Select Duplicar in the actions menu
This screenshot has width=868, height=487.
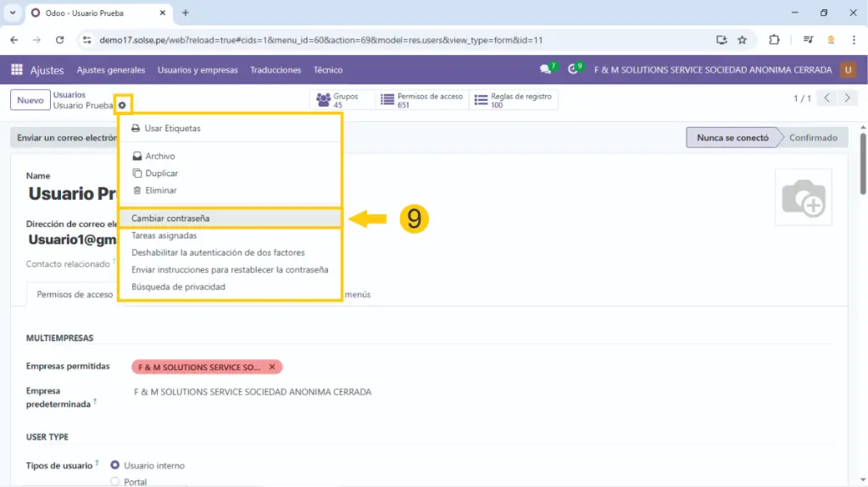(x=161, y=174)
